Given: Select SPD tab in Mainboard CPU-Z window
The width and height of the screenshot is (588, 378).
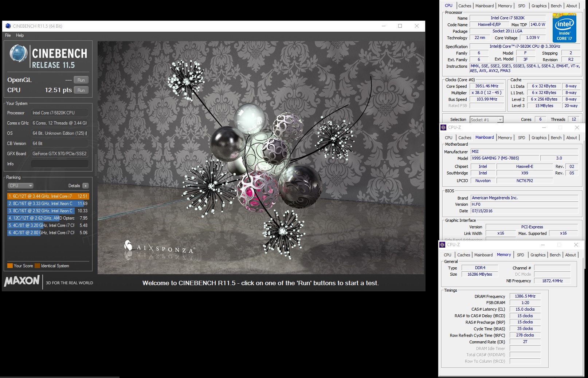Looking at the screenshot, I should click(522, 138).
